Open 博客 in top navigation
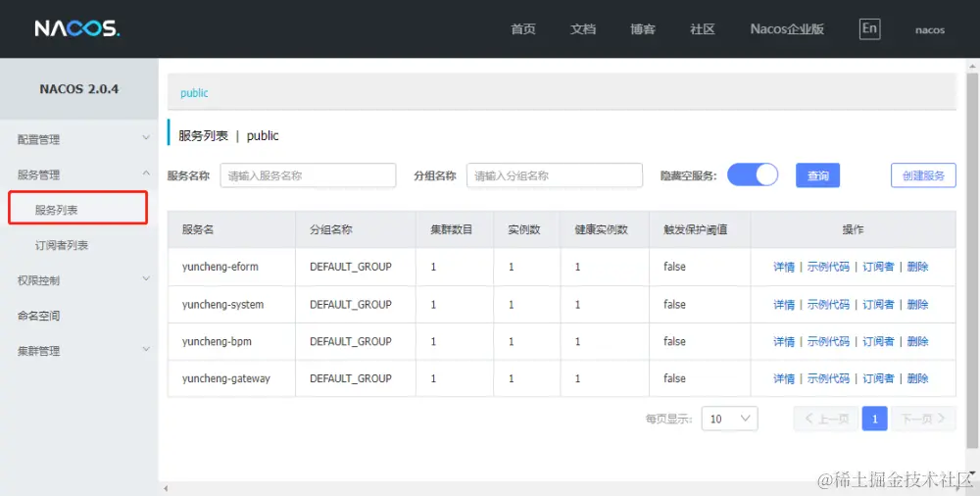The image size is (980, 496). tap(643, 29)
